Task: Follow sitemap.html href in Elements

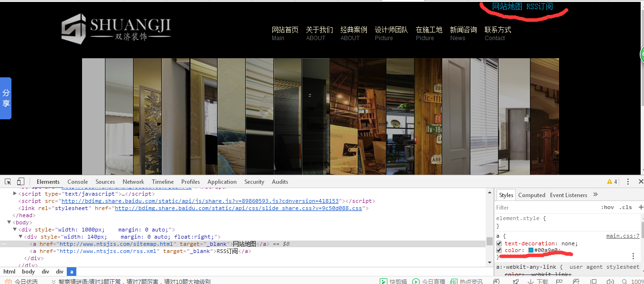Action: (x=115, y=244)
